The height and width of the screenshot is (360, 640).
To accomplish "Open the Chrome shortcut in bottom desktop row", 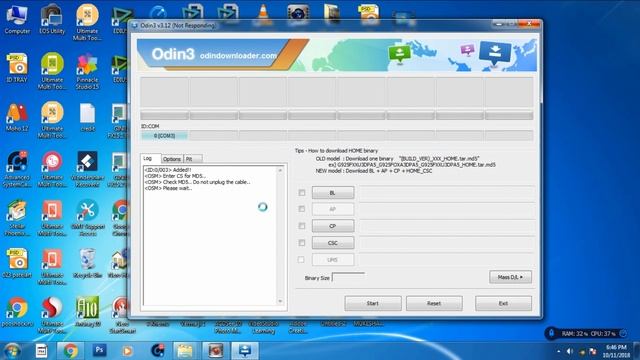I will pos(17,312).
